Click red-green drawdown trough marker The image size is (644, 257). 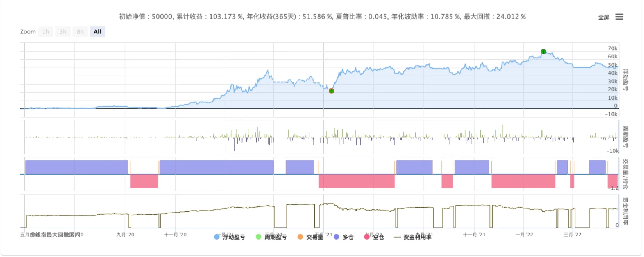331,91
